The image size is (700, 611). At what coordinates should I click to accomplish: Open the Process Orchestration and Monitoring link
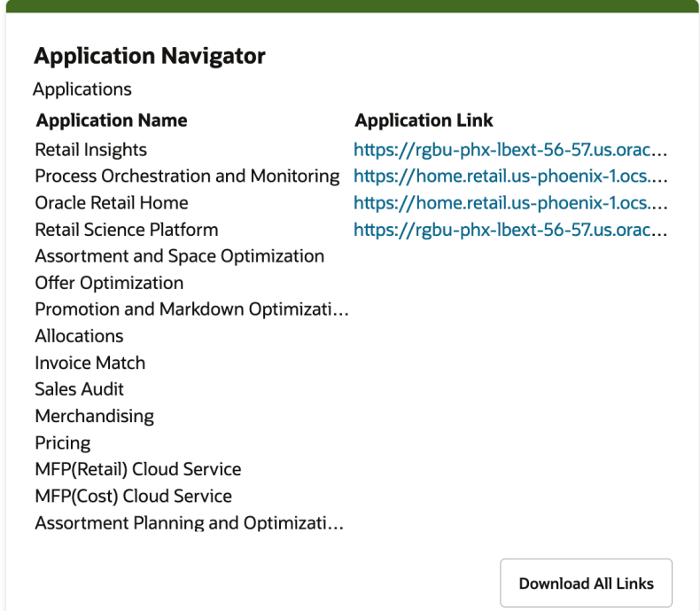pyautogui.click(x=510, y=176)
